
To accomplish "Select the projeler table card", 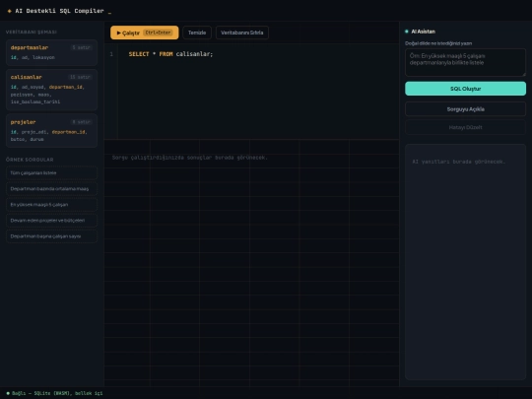I will (51, 131).
